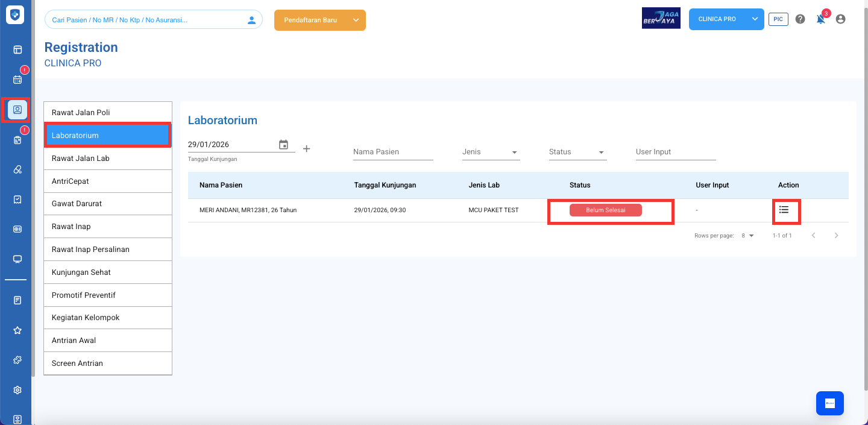Click the plus icon next to date field

coord(306,148)
